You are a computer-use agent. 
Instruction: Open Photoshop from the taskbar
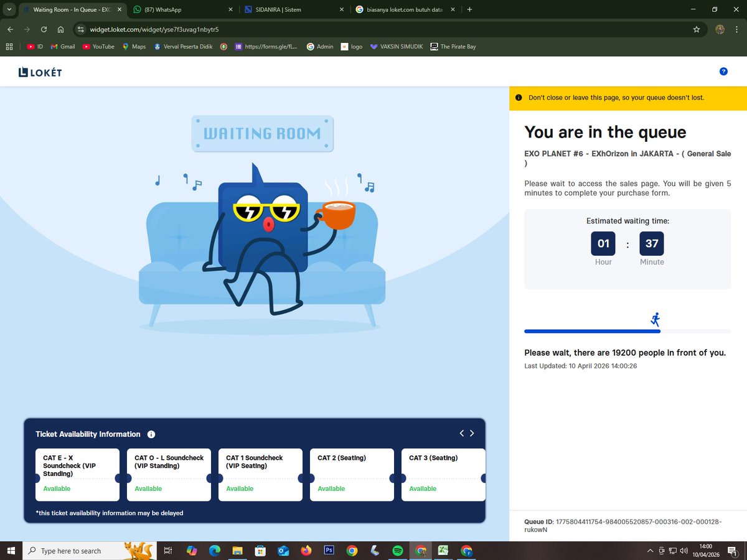point(329,551)
